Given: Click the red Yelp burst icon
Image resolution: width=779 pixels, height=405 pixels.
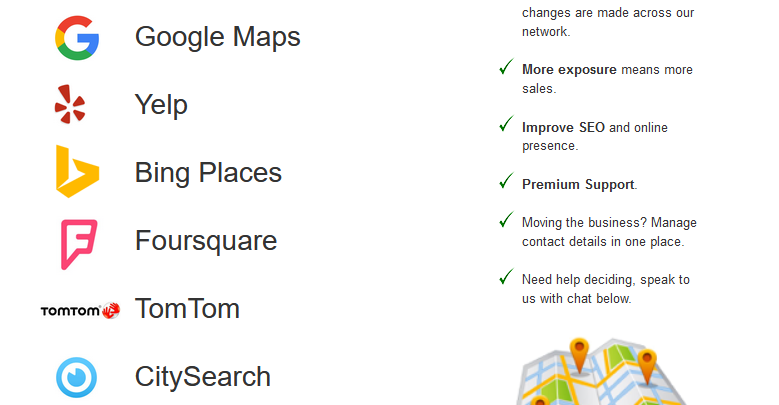Looking at the screenshot, I should point(70,105).
